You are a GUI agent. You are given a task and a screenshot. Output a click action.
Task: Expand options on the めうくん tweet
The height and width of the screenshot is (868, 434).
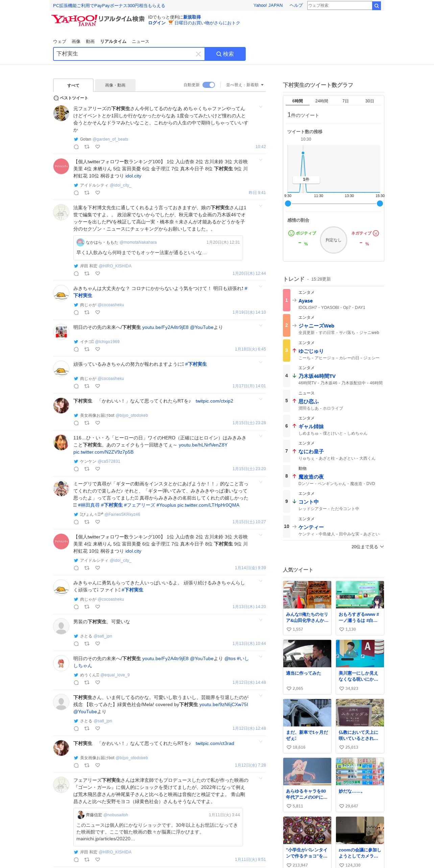pos(261,657)
